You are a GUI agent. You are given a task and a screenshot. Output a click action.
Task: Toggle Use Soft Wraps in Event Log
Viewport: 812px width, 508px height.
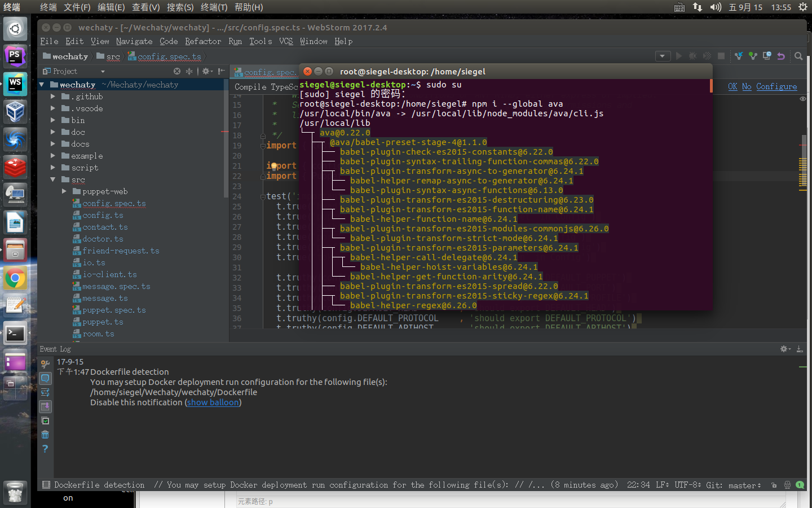[x=45, y=392]
